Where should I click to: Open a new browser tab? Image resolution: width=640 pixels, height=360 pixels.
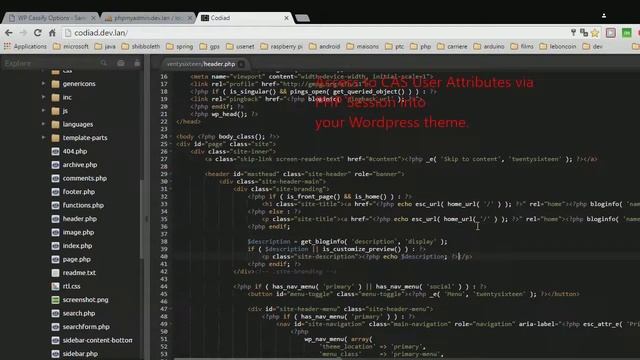click(x=302, y=18)
